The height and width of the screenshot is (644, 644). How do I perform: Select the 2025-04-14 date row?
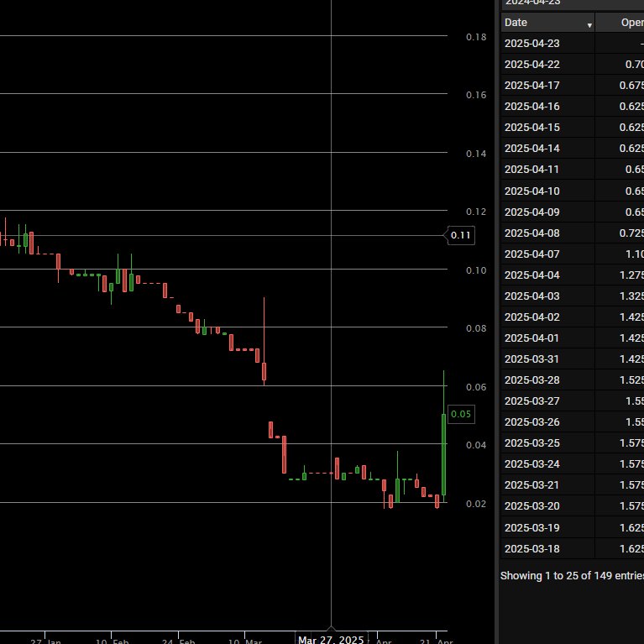573,148
